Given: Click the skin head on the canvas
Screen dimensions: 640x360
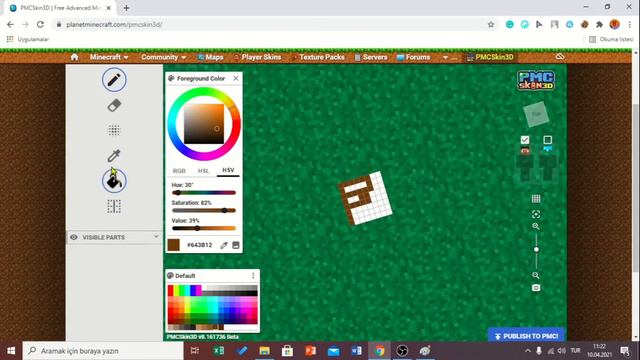Looking at the screenshot, I should click(x=365, y=198).
